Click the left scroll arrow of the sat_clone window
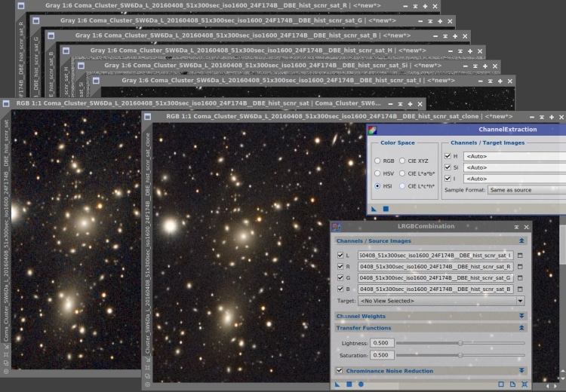The image size is (566, 392). 548,386
